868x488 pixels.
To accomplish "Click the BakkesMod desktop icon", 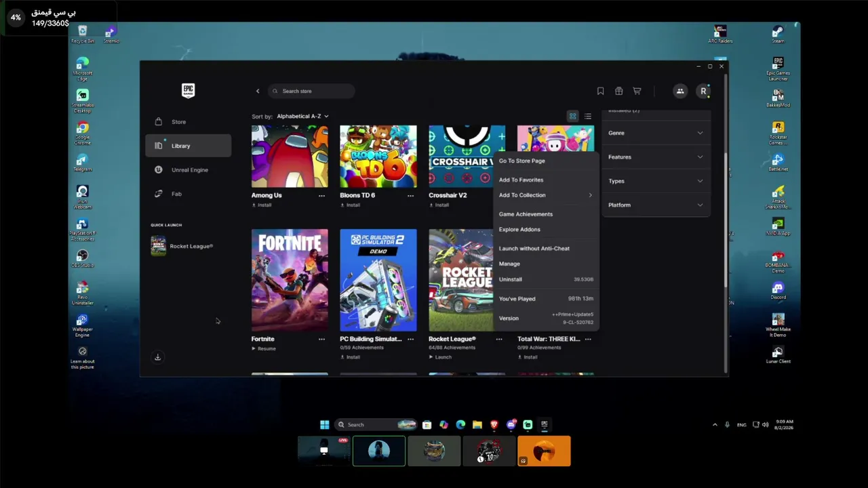I will click(778, 99).
